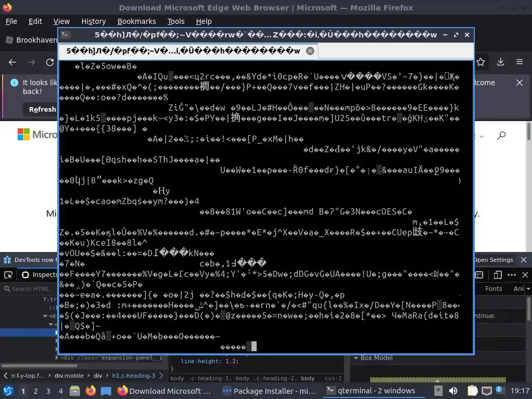The image size is (532, 399).
Task: Open the View menu in Firefox
Action: (x=61, y=21)
